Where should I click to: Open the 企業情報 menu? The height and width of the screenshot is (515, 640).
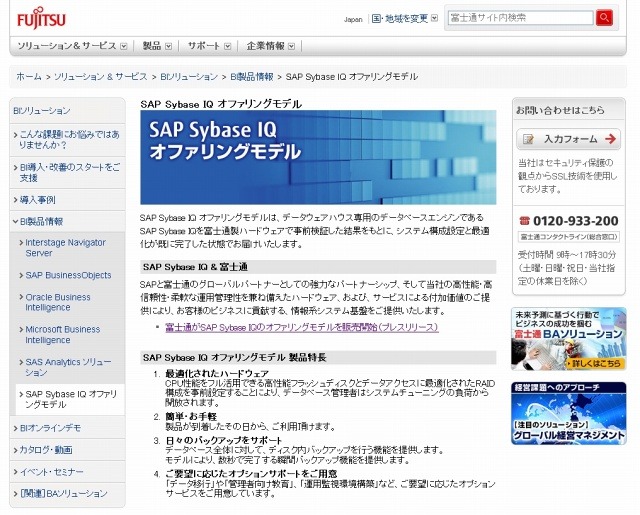(265, 46)
